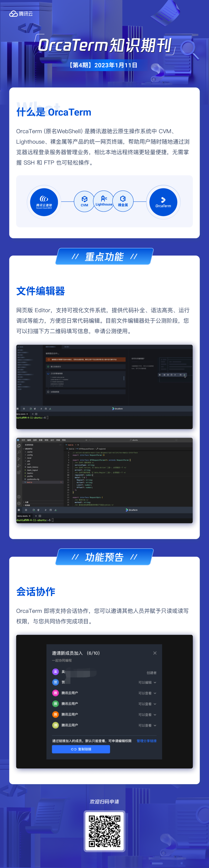This screenshot has width=209, height=868.
Task: Click the Accounts icon in the activity bar
Action: [x=19, y=497]
